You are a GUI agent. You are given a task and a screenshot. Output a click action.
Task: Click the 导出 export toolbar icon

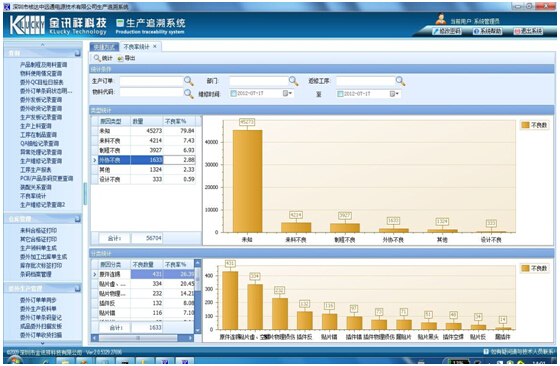[x=120, y=59]
